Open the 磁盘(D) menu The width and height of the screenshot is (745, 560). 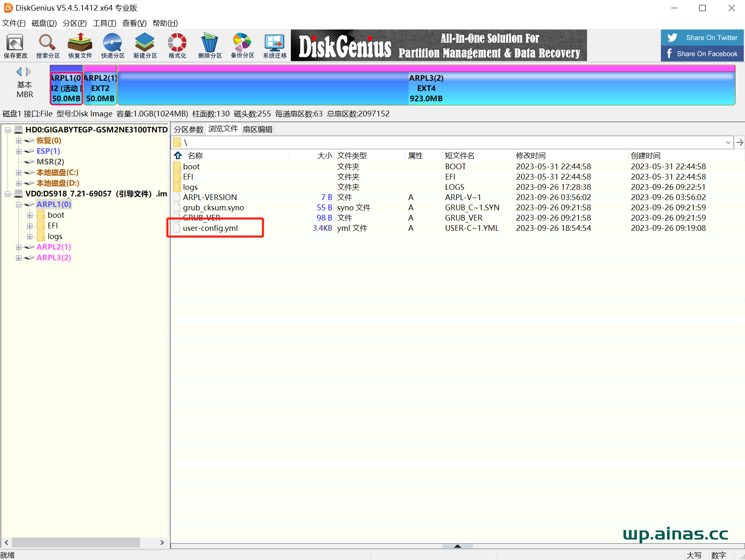click(44, 23)
